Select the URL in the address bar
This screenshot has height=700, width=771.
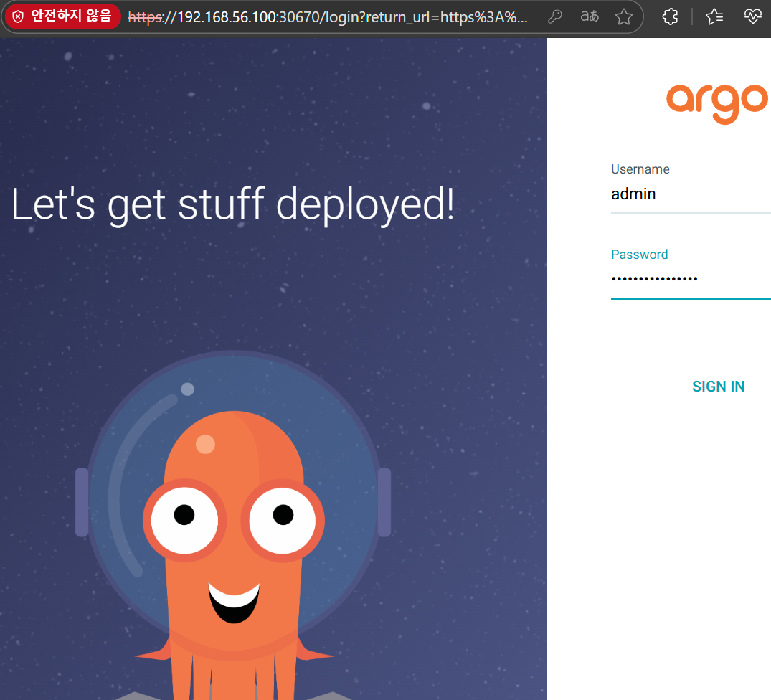pos(344,17)
